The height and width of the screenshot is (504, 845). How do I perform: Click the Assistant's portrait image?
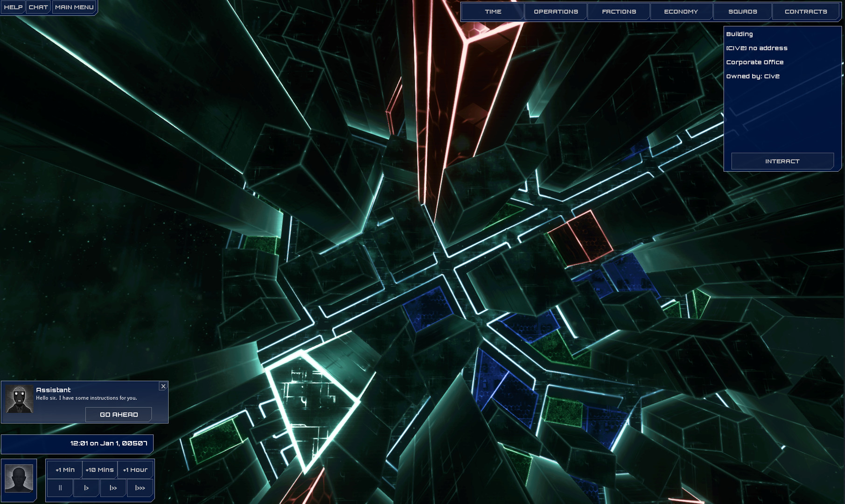tap(20, 399)
